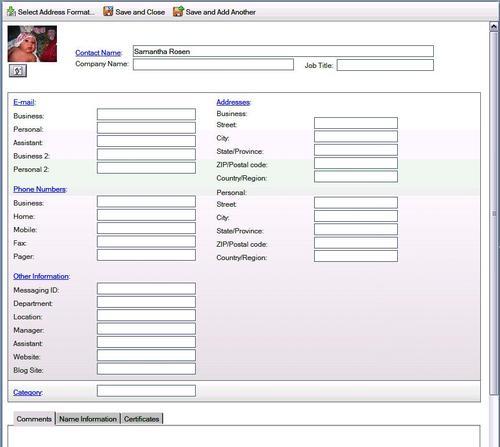Image resolution: width=500 pixels, height=447 pixels.
Task: Open the Other Information link
Action: pyautogui.click(x=41, y=276)
